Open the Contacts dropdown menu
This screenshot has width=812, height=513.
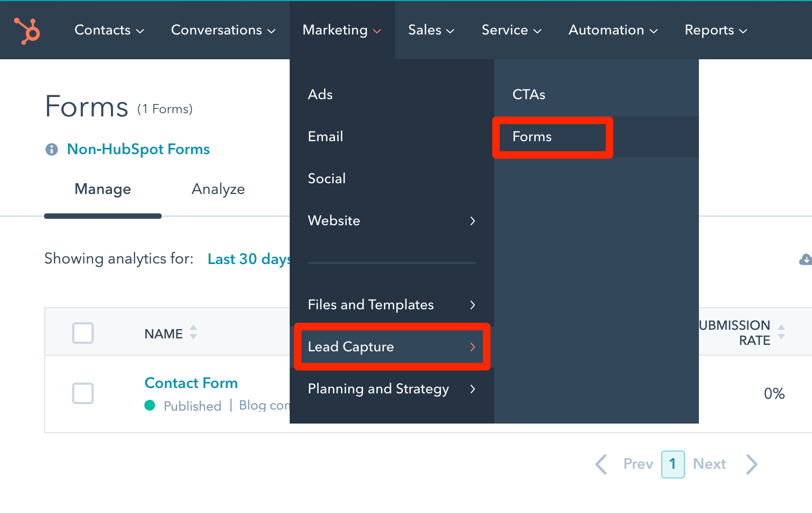coord(109,30)
